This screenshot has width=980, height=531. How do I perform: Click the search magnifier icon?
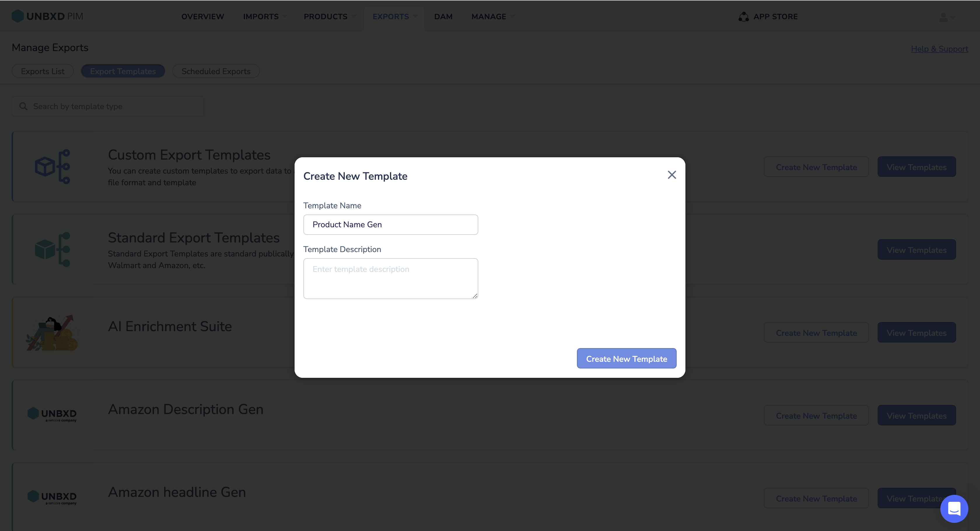coord(24,106)
